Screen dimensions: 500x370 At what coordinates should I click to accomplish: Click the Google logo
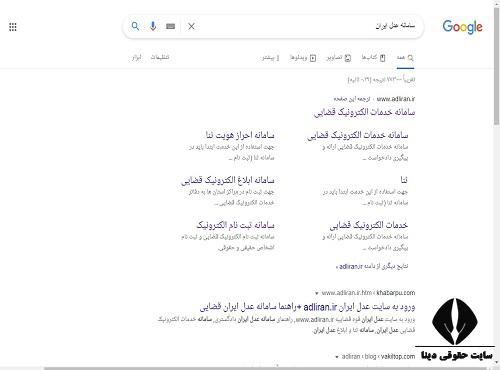tap(462, 27)
